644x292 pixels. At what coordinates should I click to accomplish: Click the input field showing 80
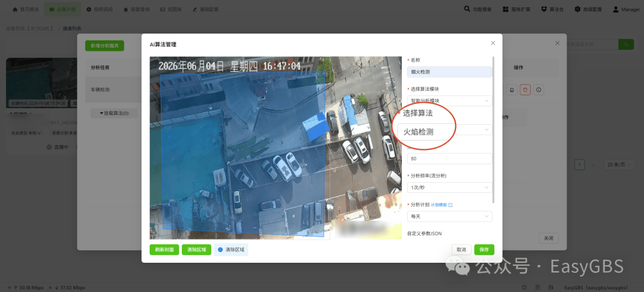click(x=450, y=159)
